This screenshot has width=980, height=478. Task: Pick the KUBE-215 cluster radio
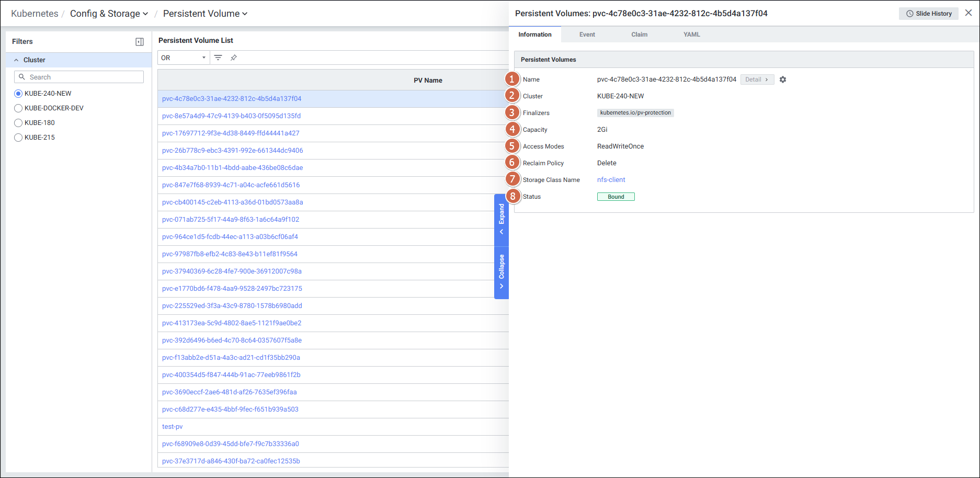[x=18, y=138]
